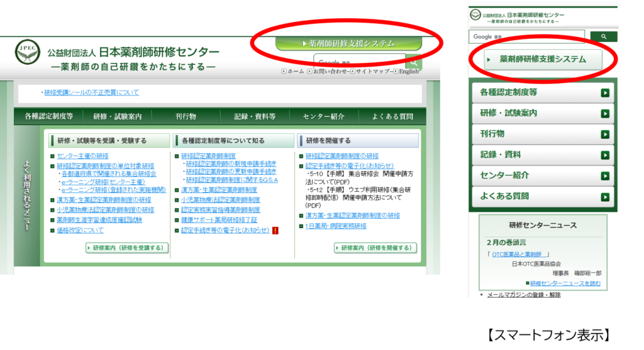Expand 研修・試験案内 in the mobile menu
The height and width of the screenshot is (350, 644).
pos(542,114)
